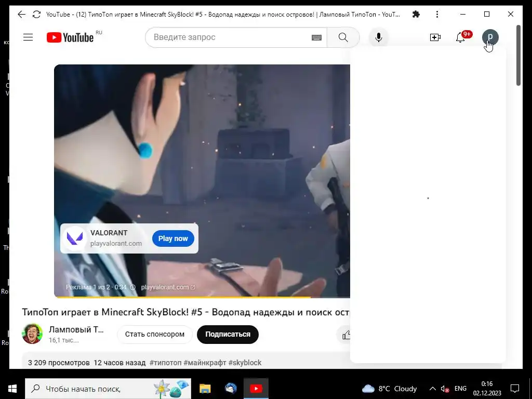Image resolution: width=532 pixels, height=399 pixels.
Task: Open the YouTube hamburger guide menu
Action: click(28, 37)
